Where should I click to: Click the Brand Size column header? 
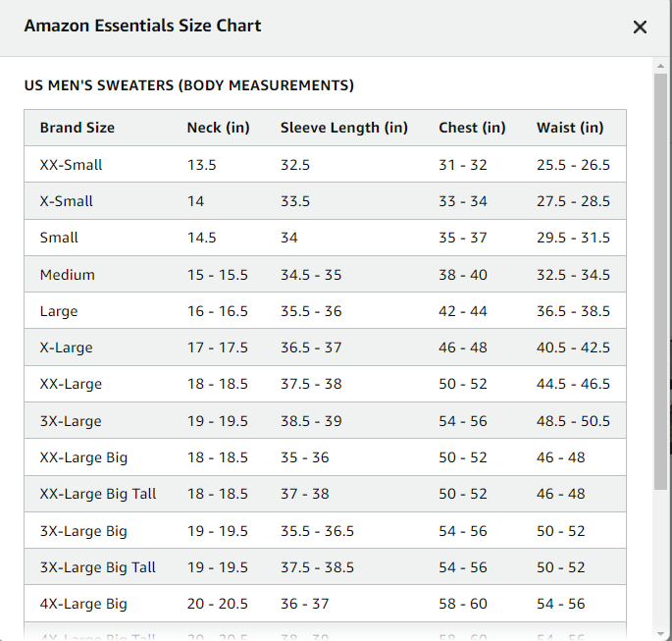click(78, 128)
